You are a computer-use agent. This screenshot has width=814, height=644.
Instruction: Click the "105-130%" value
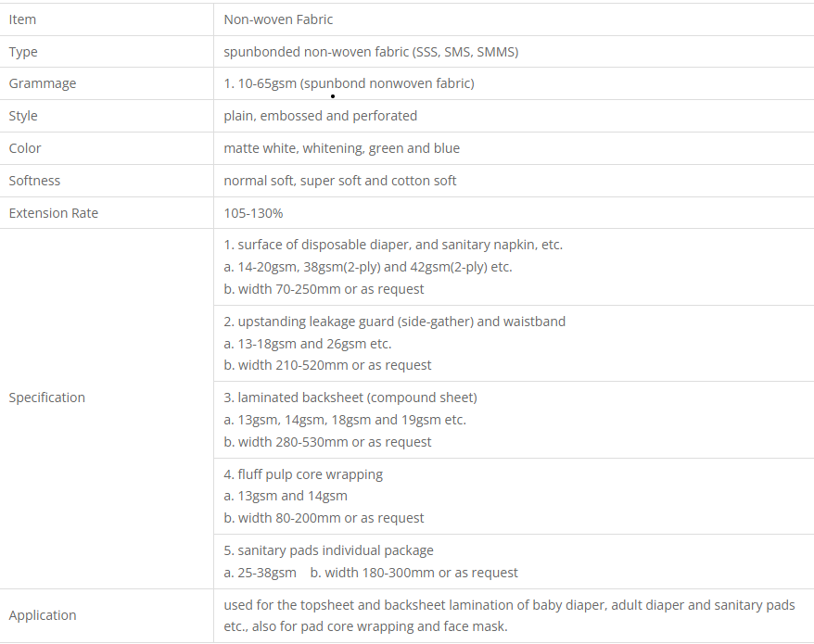click(x=253, y=213)
